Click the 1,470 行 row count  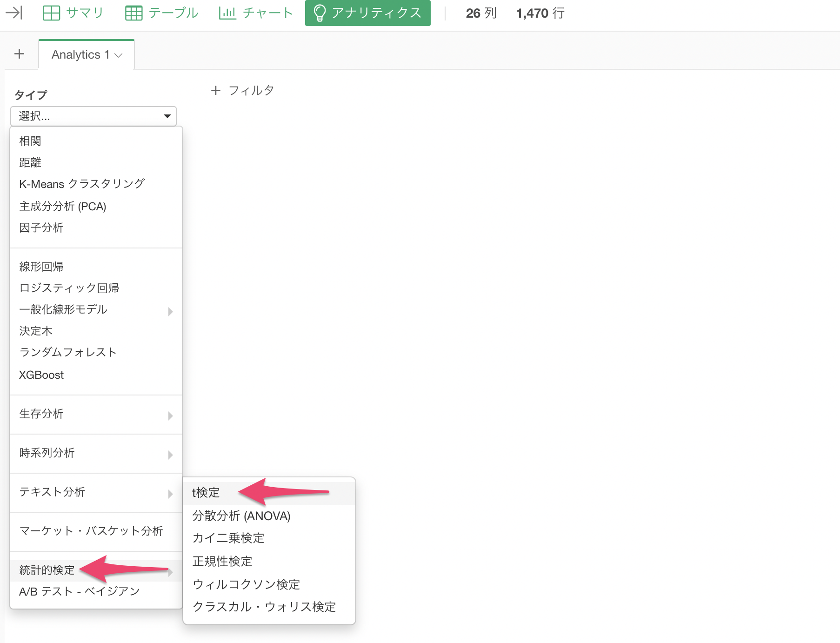540,13
